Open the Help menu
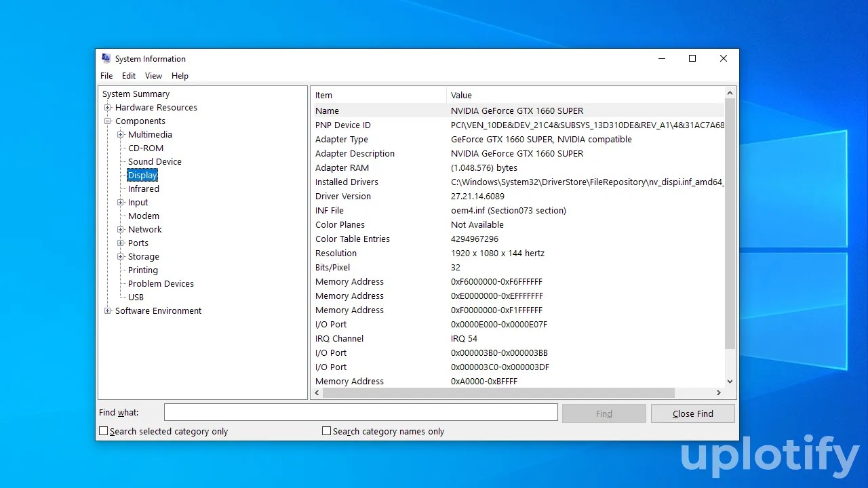 [x=180, y=76]
